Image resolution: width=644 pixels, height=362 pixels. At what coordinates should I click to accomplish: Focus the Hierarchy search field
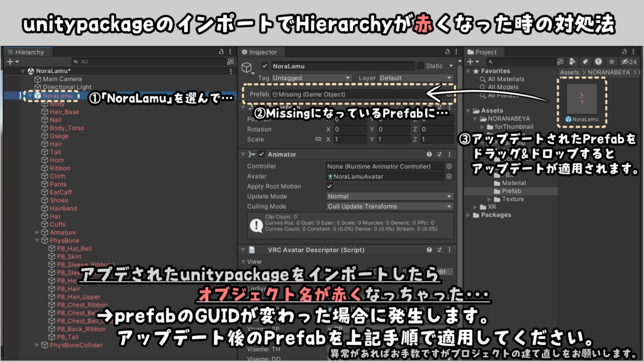coord(148,62)
